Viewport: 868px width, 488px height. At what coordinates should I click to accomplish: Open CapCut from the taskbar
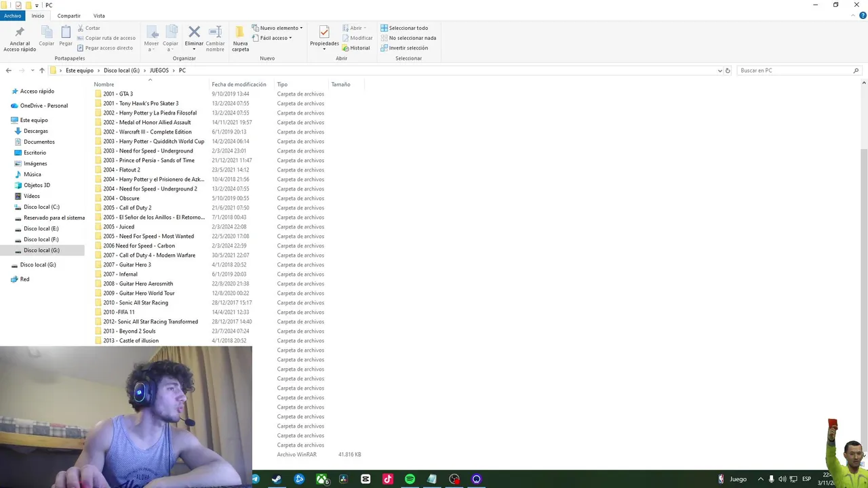[x=366, y=479]
